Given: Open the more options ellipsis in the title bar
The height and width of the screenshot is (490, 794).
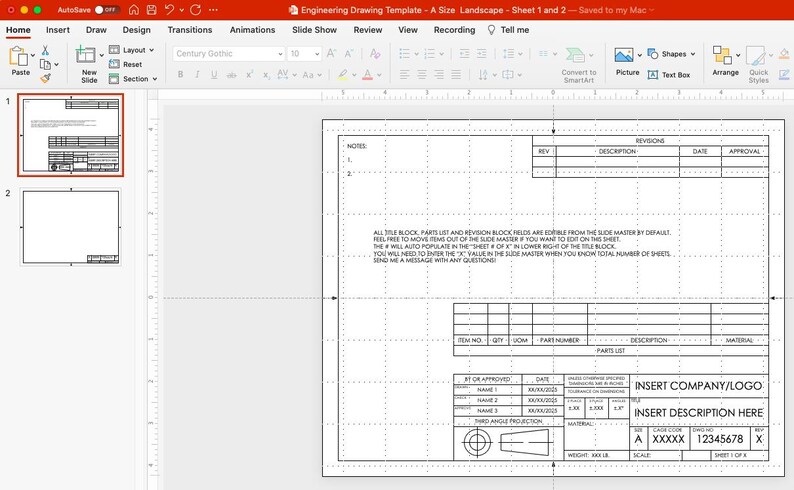Looking at the screenshot, I should tap(213, 10).
